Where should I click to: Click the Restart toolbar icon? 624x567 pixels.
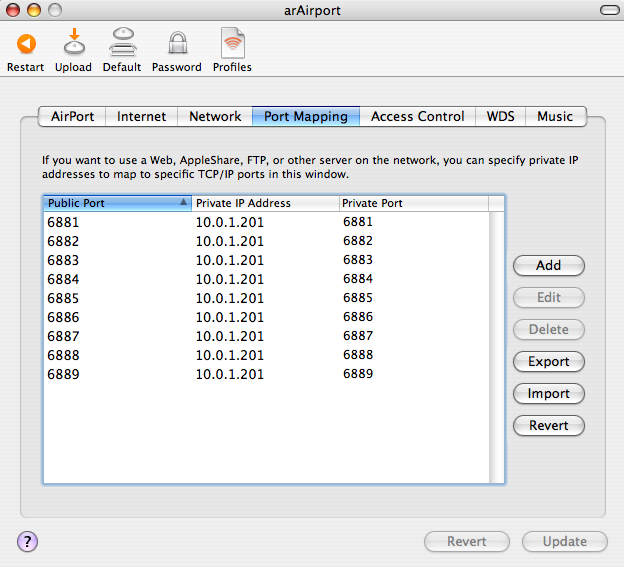tap(26, 44)
